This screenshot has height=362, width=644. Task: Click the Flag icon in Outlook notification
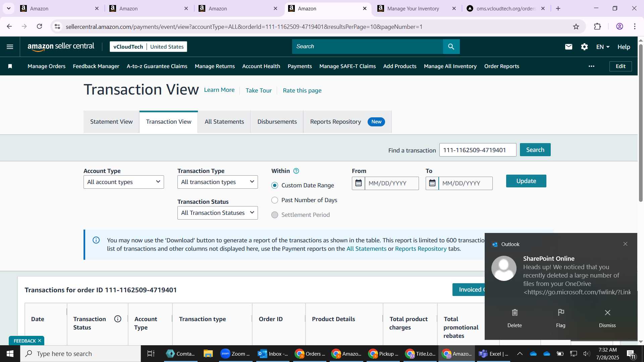[561, 313]
